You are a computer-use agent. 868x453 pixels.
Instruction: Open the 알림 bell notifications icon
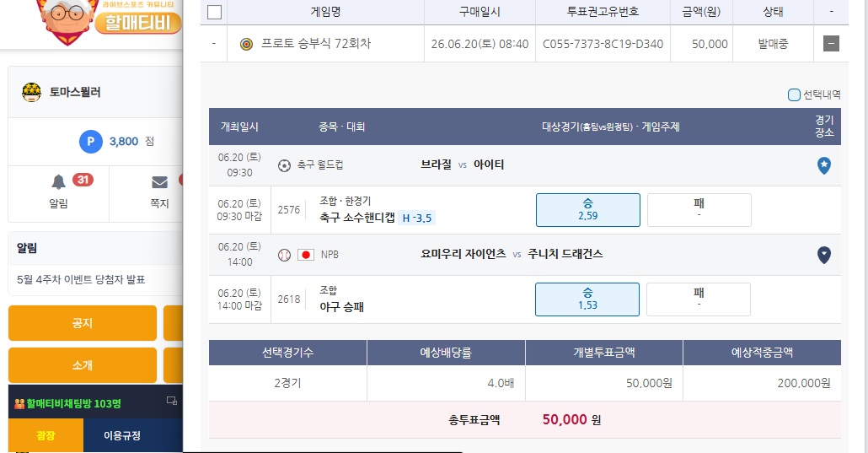[x=59, y=182]
